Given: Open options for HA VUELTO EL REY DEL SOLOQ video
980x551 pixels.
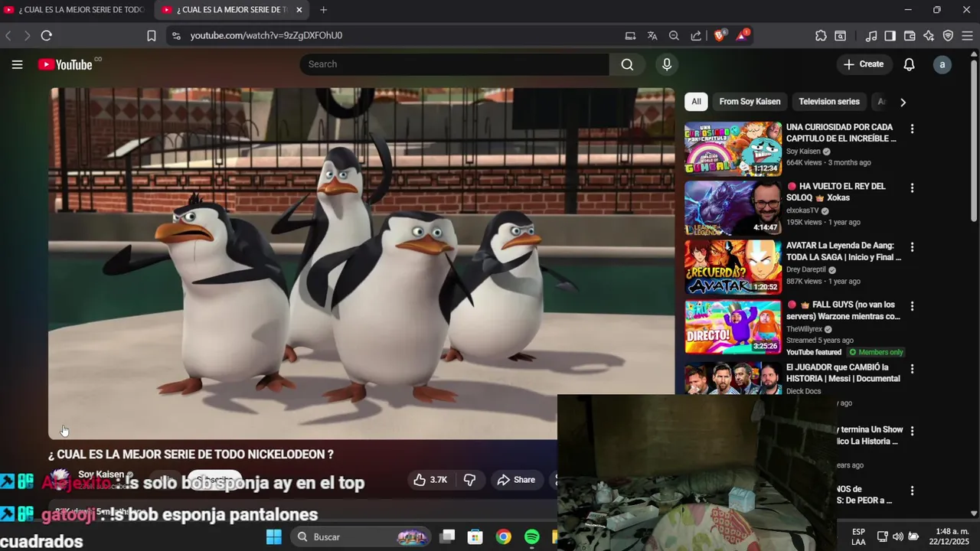Looking at the screenshot, I should 912,187.
